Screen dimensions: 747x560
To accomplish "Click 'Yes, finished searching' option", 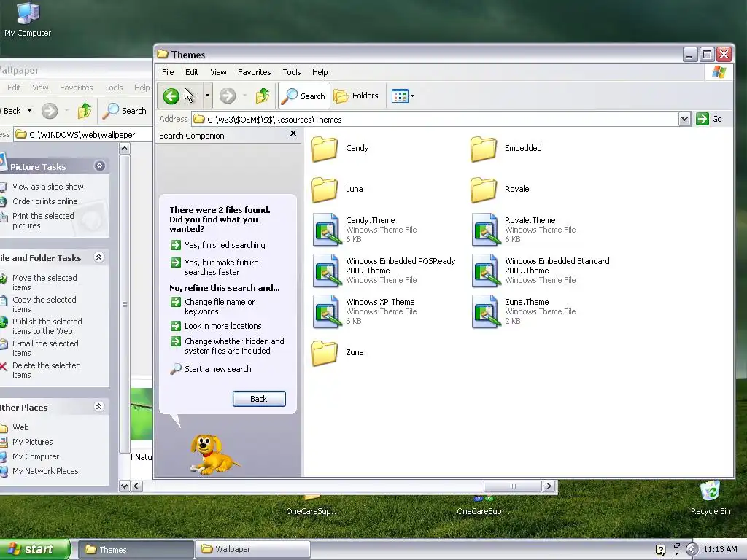I will coord(218,245).
